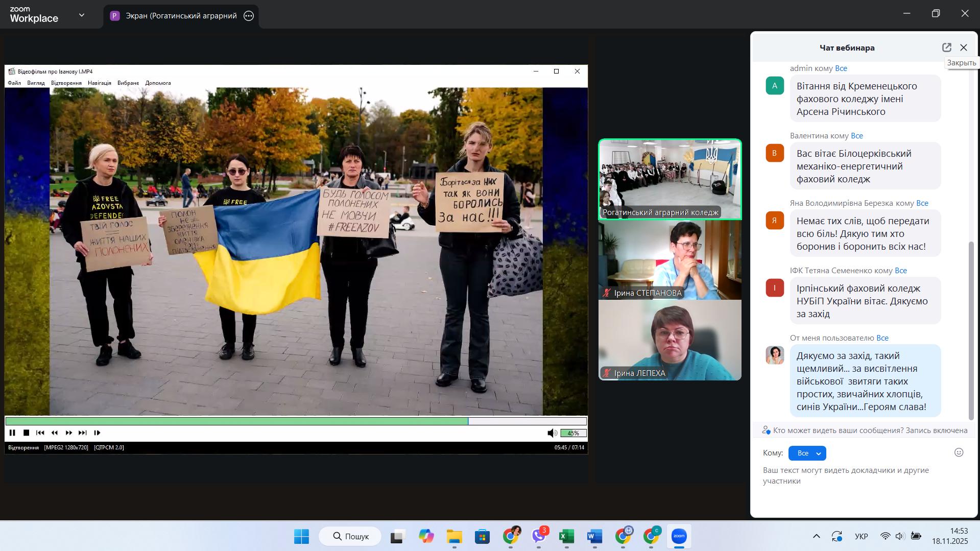Open the emoji picker in chat
The image size is (980, 551).
click(959, 452)
